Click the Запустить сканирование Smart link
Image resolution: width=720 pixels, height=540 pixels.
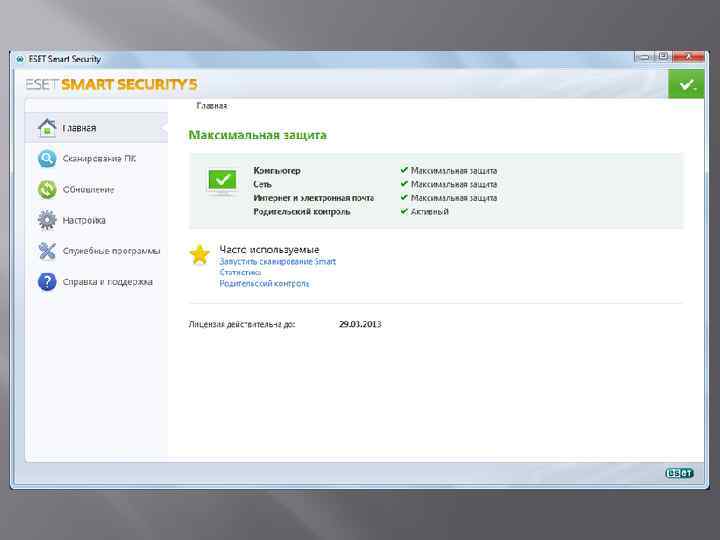pos(277,261)
